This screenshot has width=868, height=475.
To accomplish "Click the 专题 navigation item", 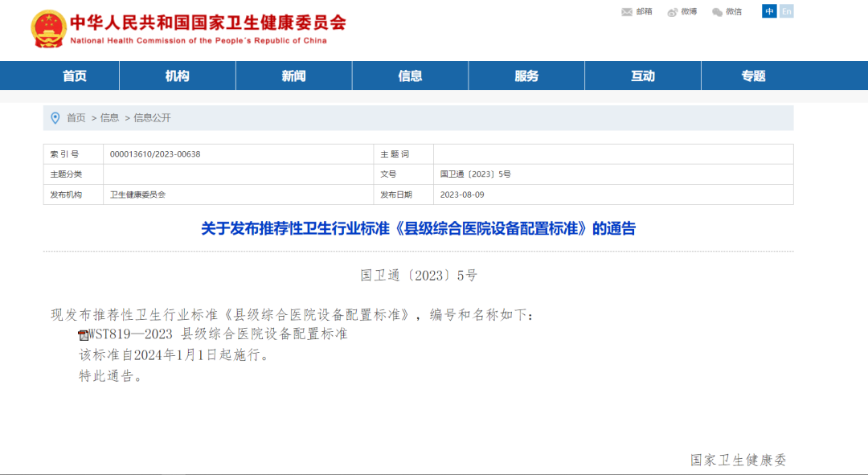I will 753,76.
